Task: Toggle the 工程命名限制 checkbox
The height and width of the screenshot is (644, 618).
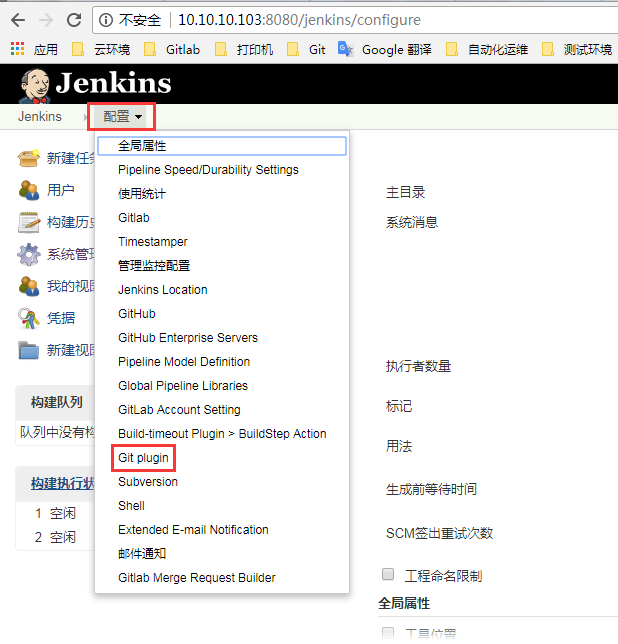Action: [388, 574]
